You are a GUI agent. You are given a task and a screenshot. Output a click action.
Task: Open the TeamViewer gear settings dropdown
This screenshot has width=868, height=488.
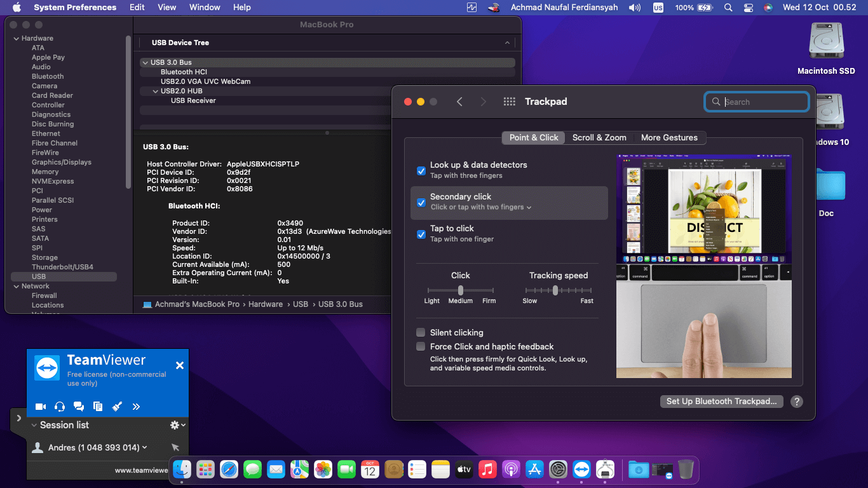point(177,425)
